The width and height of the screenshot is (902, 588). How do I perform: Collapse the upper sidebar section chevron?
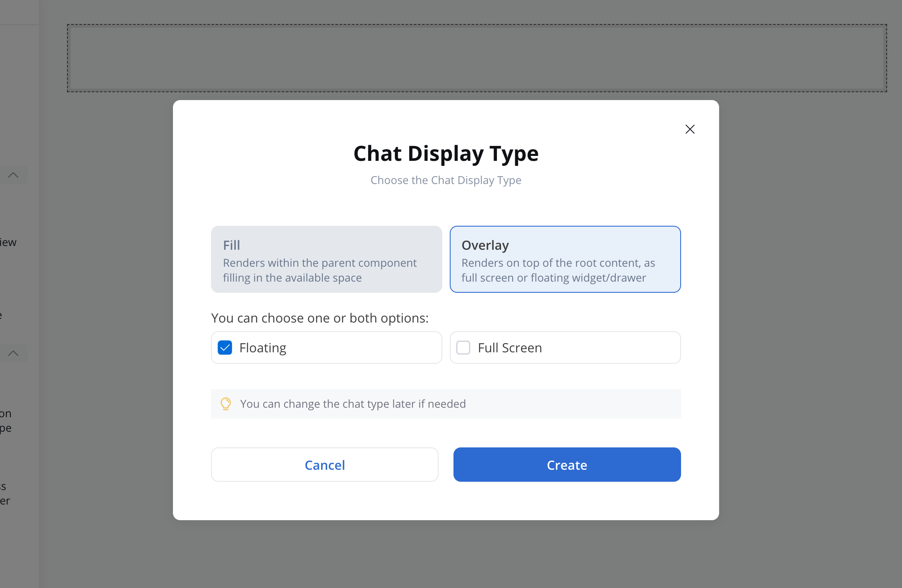pyautogui.click(x=13, y=175)
